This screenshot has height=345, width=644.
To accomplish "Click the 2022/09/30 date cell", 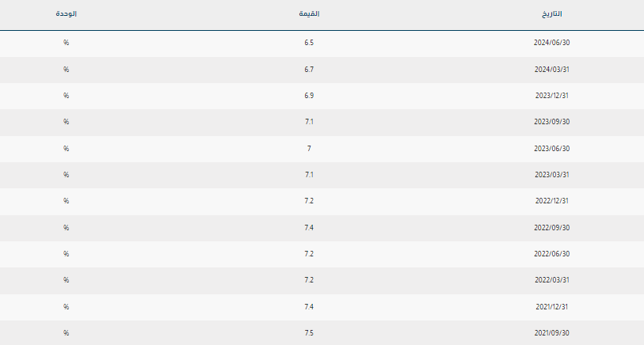I will (x=552, y=228).
